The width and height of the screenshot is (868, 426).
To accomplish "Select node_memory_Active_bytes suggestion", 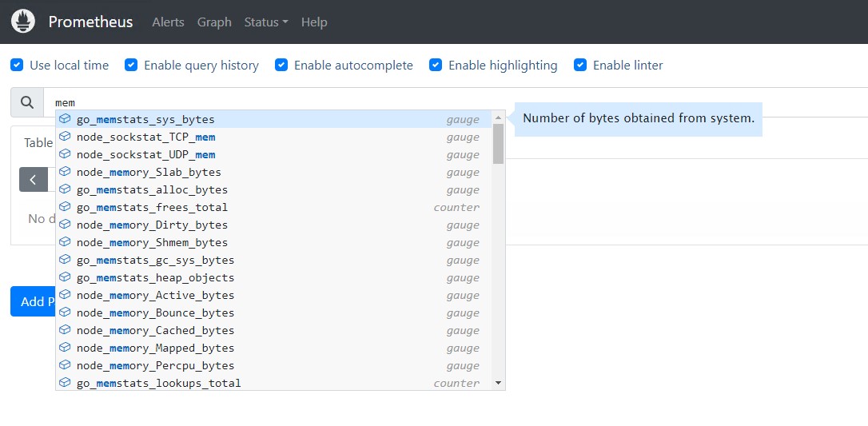I will coord(274,295).
